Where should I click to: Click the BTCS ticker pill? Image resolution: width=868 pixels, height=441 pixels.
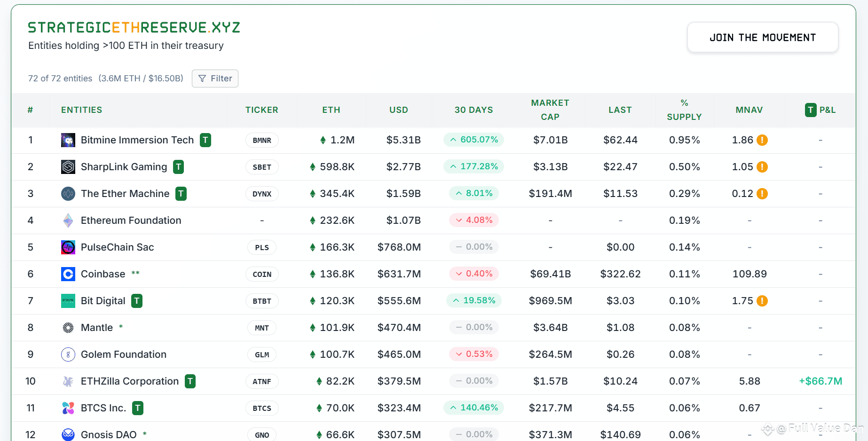pos(262,408)
